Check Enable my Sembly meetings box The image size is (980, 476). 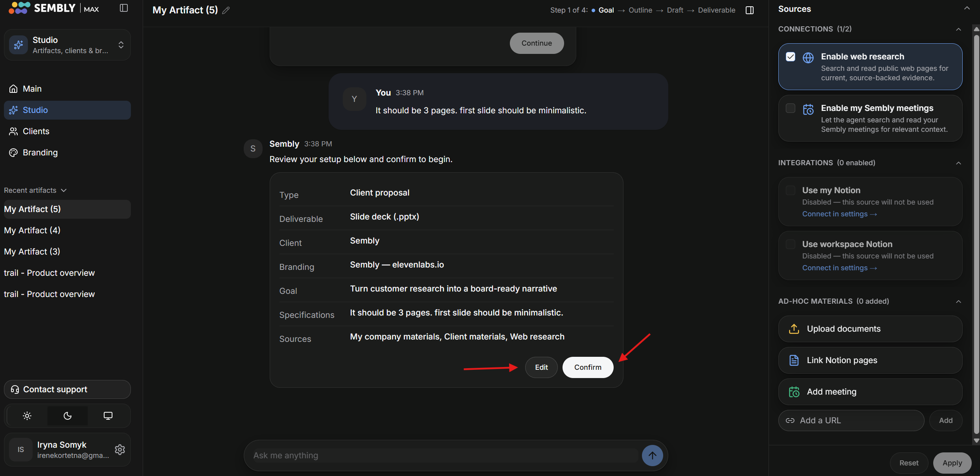click(791, 108)
